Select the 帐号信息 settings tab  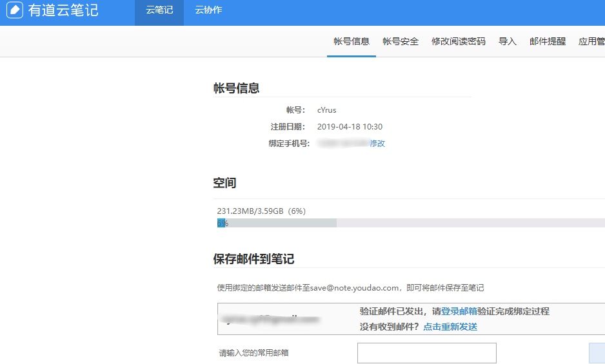[352, 41]
